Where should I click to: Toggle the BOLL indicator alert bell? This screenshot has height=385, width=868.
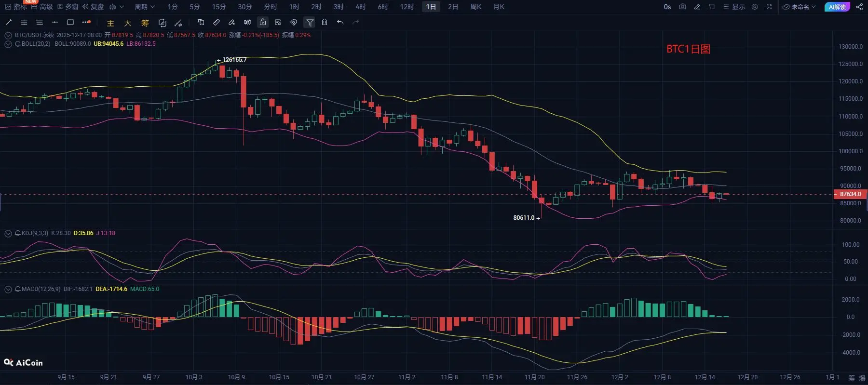click(x=18, y=44)
